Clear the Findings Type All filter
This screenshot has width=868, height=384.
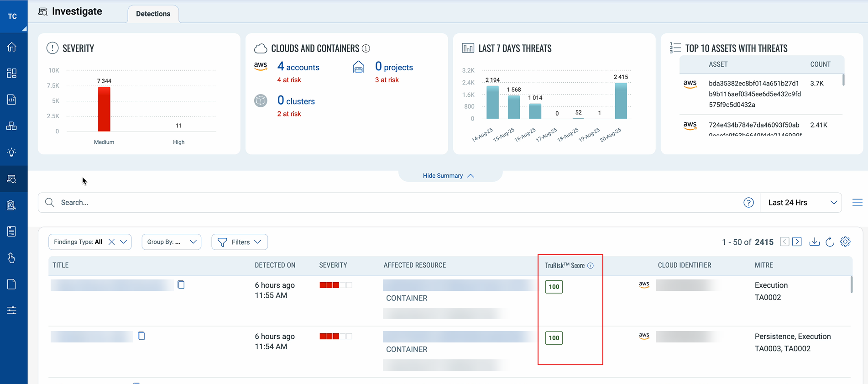(x=111, y=242)
